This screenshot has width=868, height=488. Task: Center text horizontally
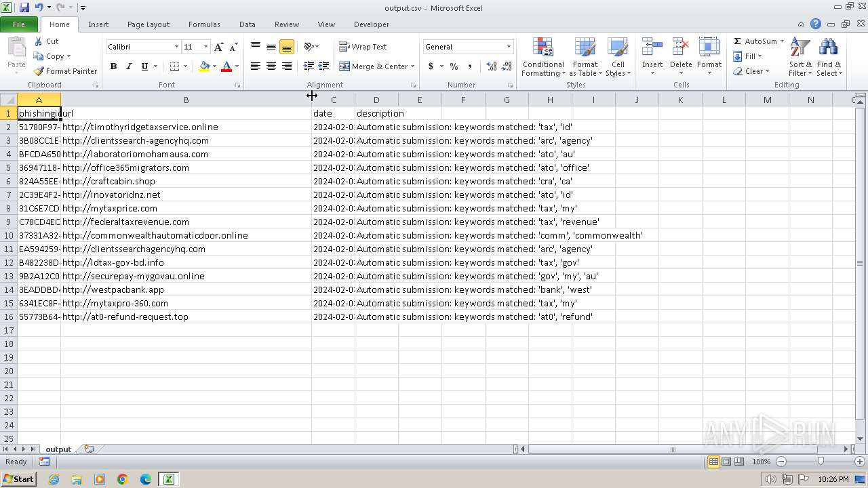coord(271,66)
